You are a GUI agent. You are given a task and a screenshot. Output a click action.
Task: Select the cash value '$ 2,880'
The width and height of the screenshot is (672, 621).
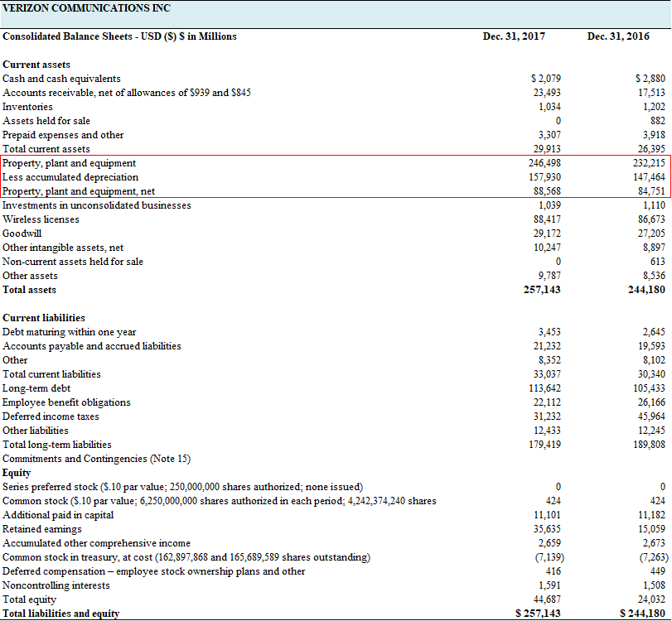click(x=650, y=79)
